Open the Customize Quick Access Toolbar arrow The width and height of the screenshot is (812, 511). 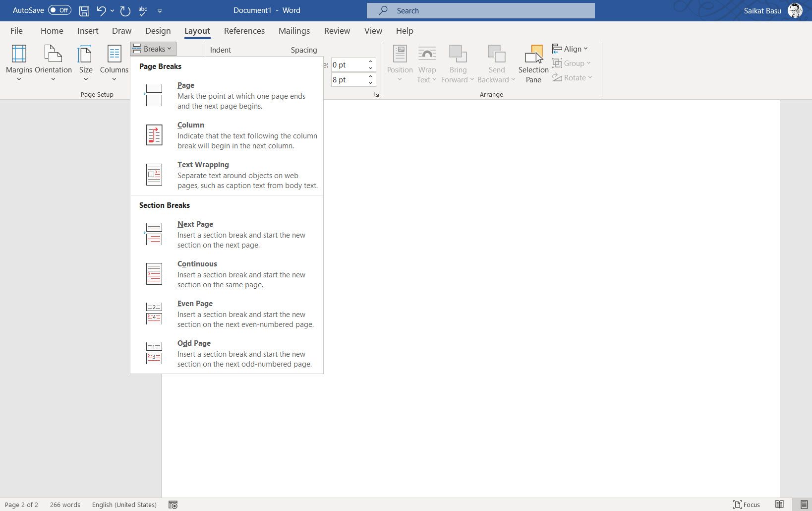tap(160, 10)
